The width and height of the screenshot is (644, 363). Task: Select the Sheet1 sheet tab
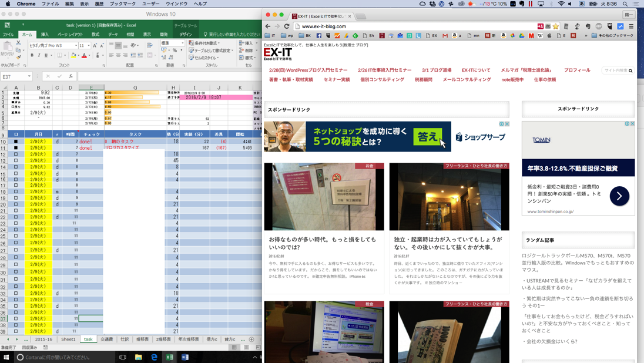(68, 339)
